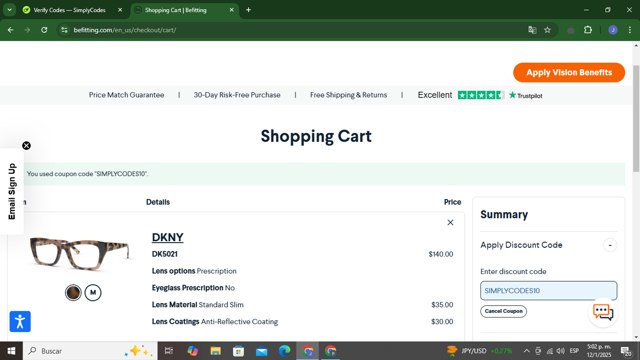Image resolution: width=640 pixels, height=360 pixels.
Task: Open the taskbar clock and date
Action: pyautogui.click(x=599, y=351)
